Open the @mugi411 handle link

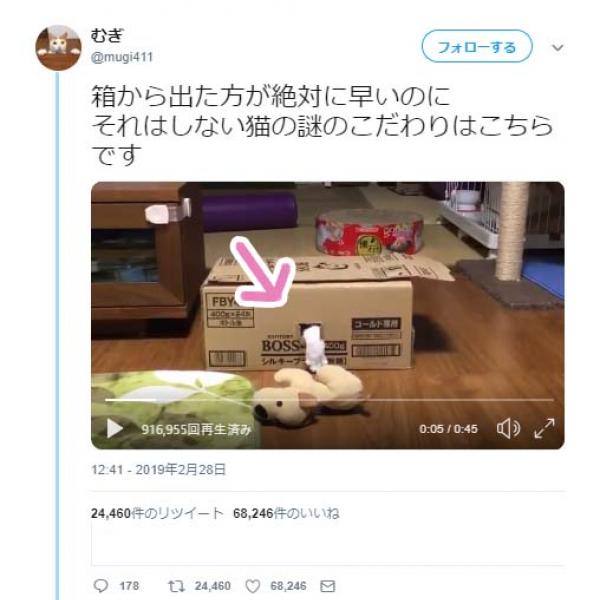[122, 57]
